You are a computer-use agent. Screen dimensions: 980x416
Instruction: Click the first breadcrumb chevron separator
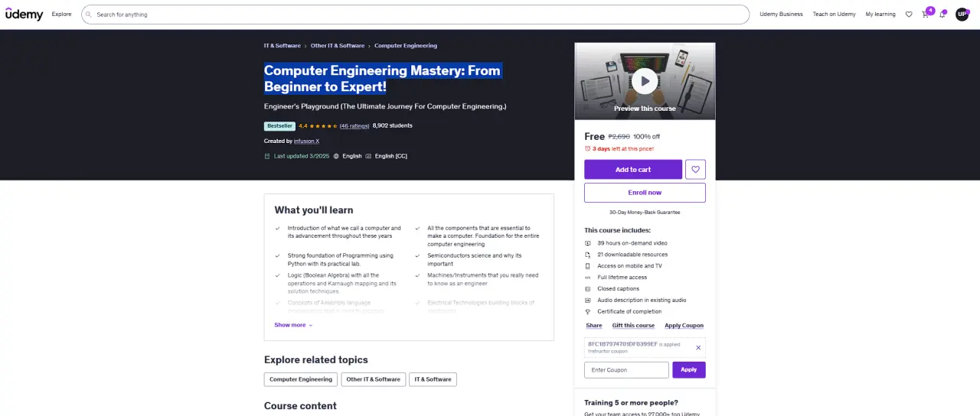point(305,46)
